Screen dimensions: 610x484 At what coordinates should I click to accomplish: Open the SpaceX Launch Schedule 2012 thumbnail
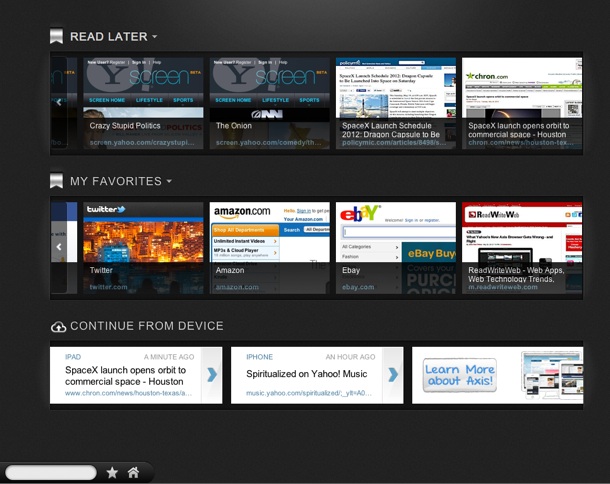[396, 103]
